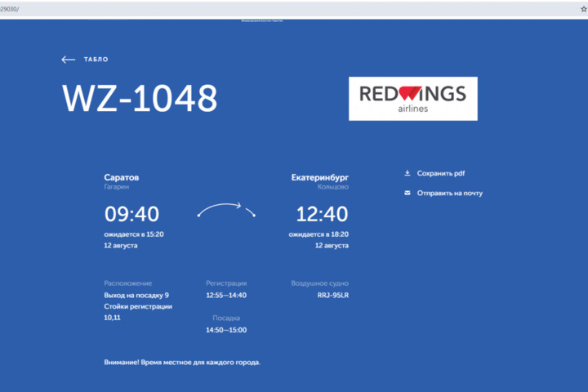Screen dimensions: 588x392
Task: Click the Red Wings airlines logo
Action: click(x=413, y=99)
